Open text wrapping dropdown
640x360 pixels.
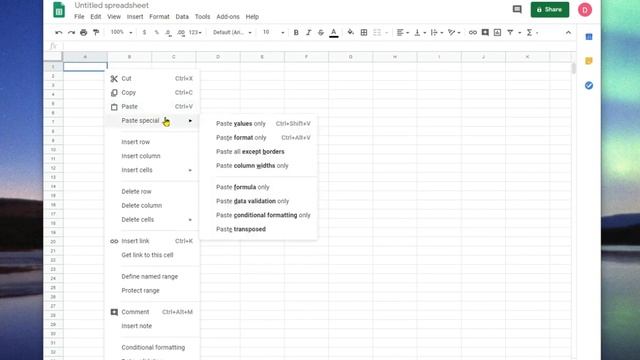coord(437,33)
